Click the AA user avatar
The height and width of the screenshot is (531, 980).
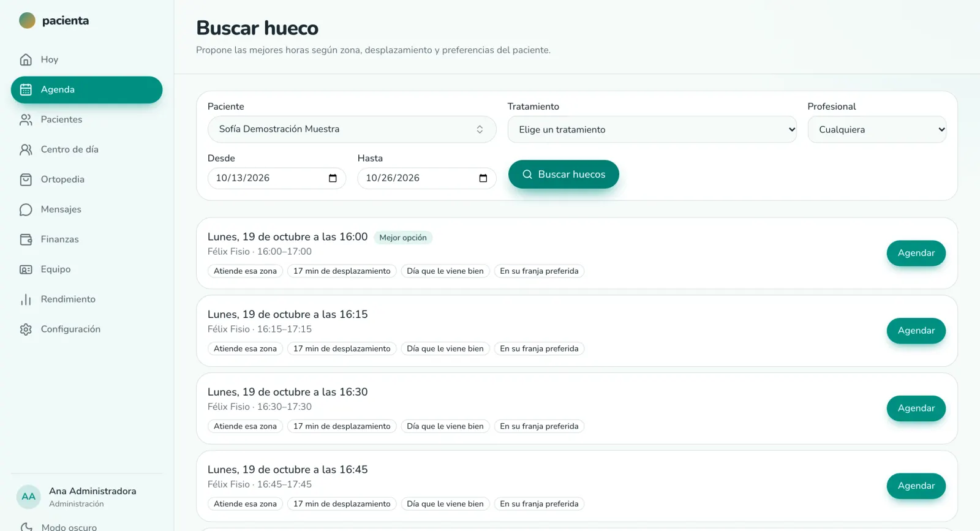[29, 497]
